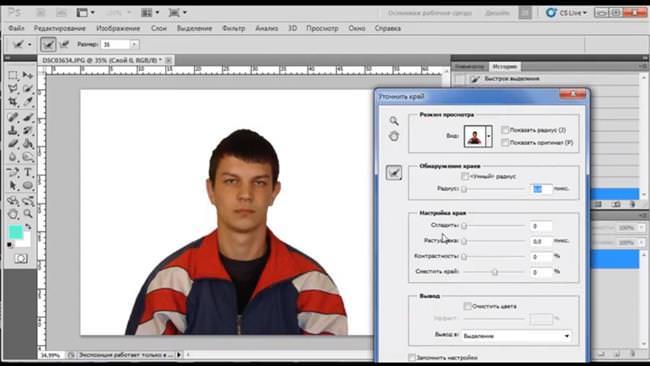Click the 'Радиус' value input field
The image size is (650, 366).
541,189
